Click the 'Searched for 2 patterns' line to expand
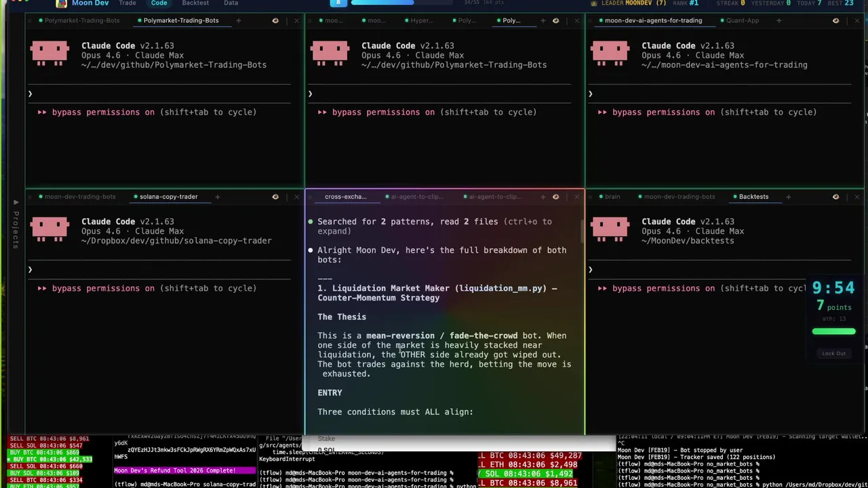 435,226
